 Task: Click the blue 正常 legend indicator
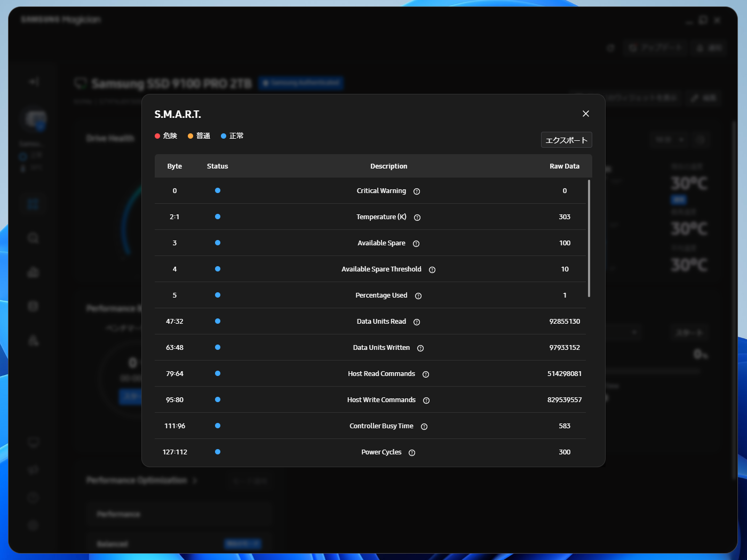224,136
